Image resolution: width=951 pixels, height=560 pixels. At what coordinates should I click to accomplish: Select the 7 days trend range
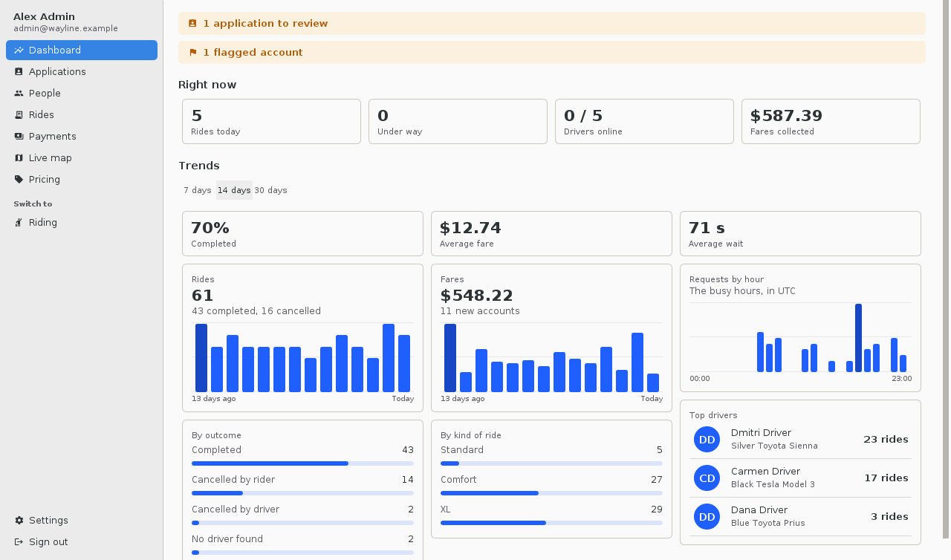pyautogui.click(x=198, y=190)
